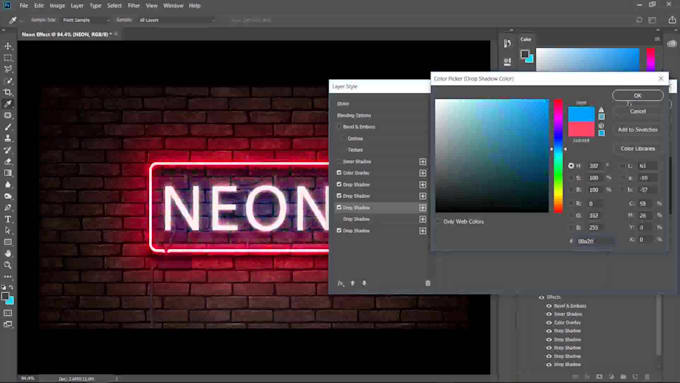The image size is (680, 383).
Task: Hide the Bevel & Emboss effect eye
Action: pyautogui.click(x=549, y=306)
